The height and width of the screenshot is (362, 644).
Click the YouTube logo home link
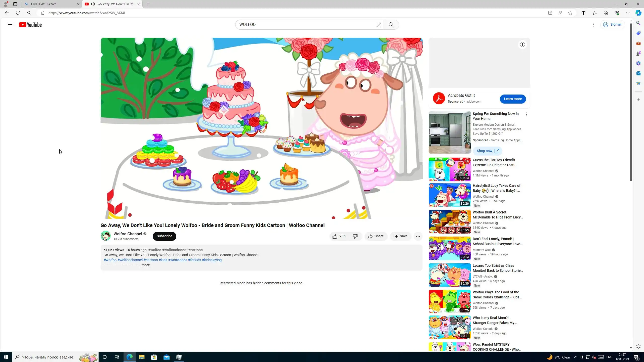(x=30, y=25)
